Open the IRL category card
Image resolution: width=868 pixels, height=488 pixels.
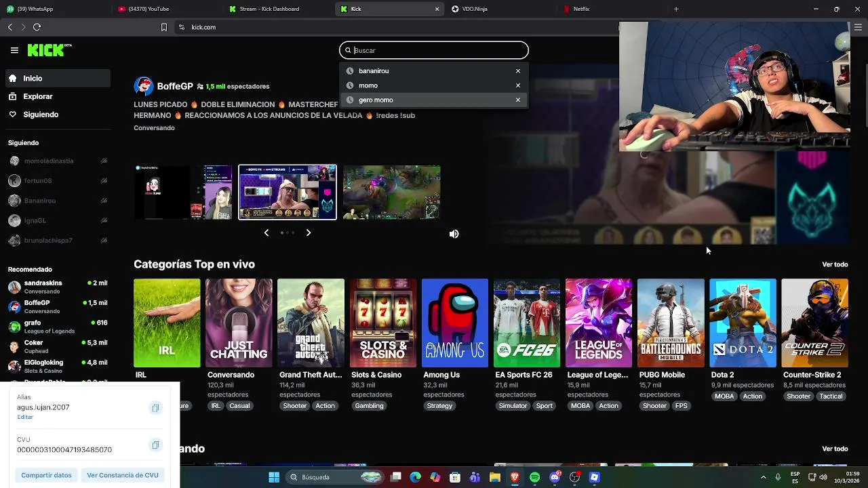click(x=167, y=323)
